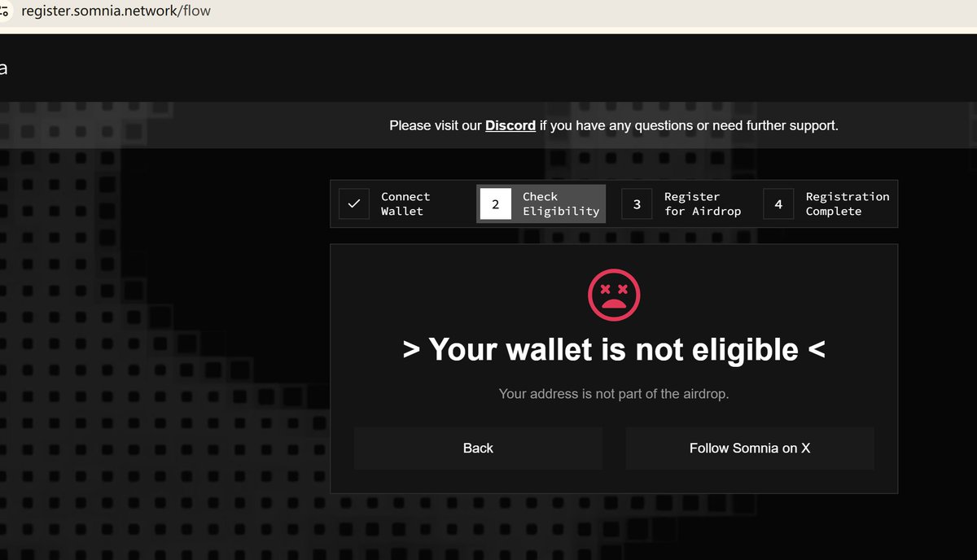Click the Back button

coord(478,448)
